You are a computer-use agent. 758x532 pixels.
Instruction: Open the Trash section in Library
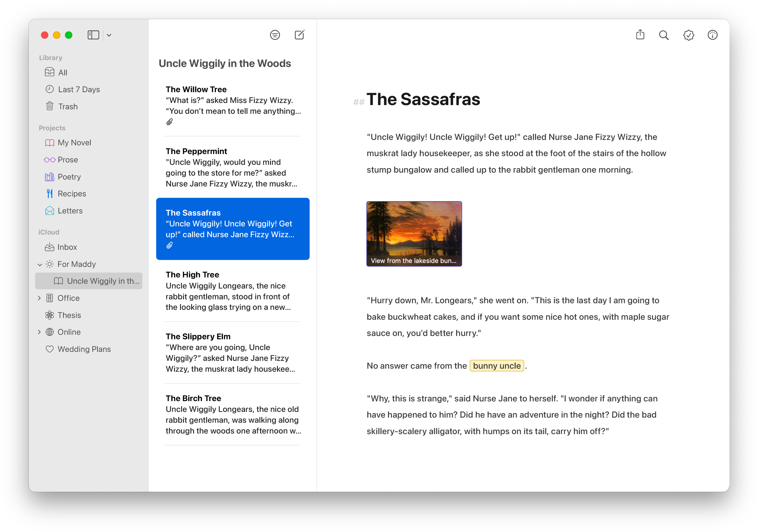pyautogui.click(x=68, y=106)
